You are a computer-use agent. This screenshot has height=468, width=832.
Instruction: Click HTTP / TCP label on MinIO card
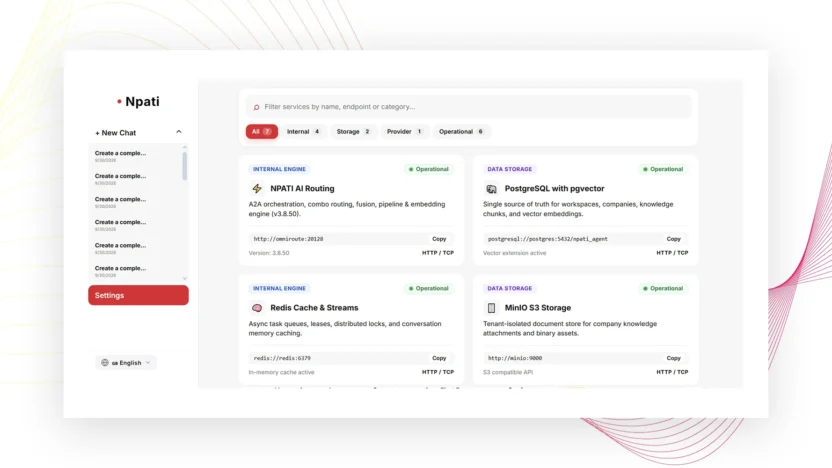(672, 372)
